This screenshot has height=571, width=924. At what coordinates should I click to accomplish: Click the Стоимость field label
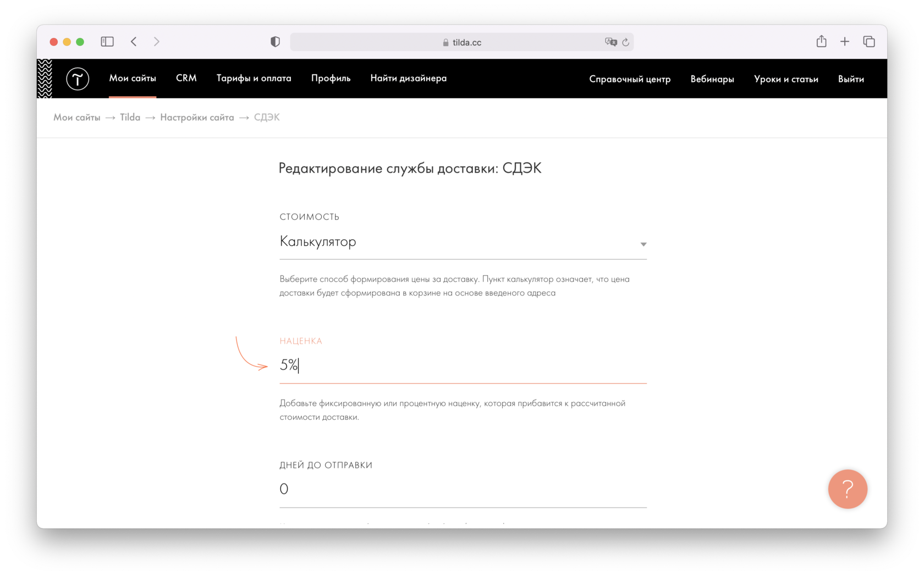pyautogui.click(x=309, y=217)
